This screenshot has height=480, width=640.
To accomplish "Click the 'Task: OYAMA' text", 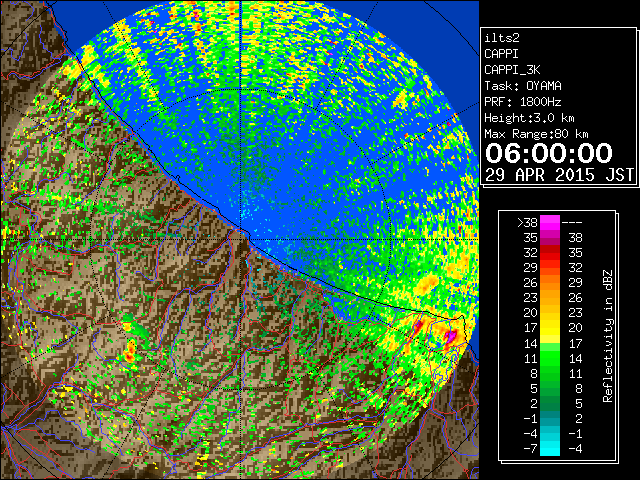I will 523,86.
